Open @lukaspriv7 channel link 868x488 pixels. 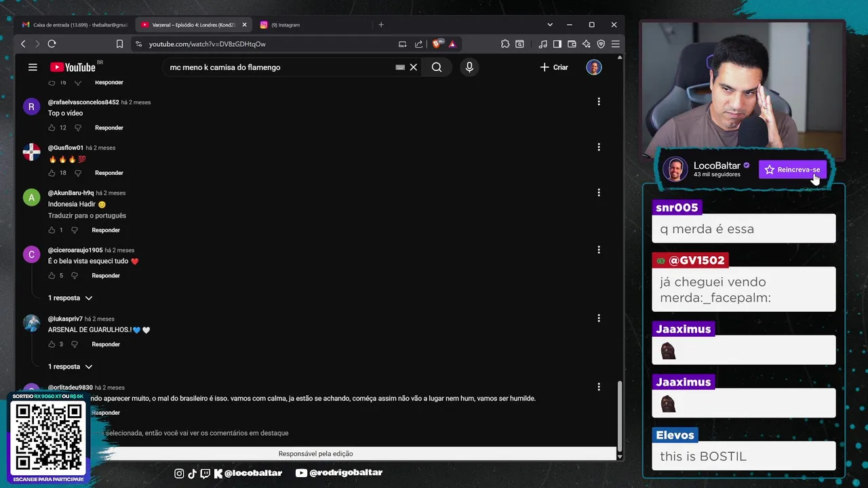tap(65, 319)
